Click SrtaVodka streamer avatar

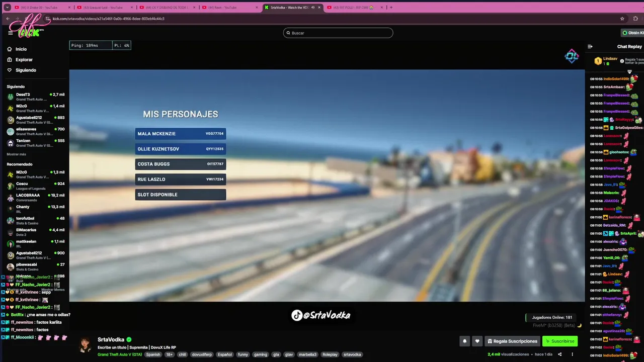86,345
